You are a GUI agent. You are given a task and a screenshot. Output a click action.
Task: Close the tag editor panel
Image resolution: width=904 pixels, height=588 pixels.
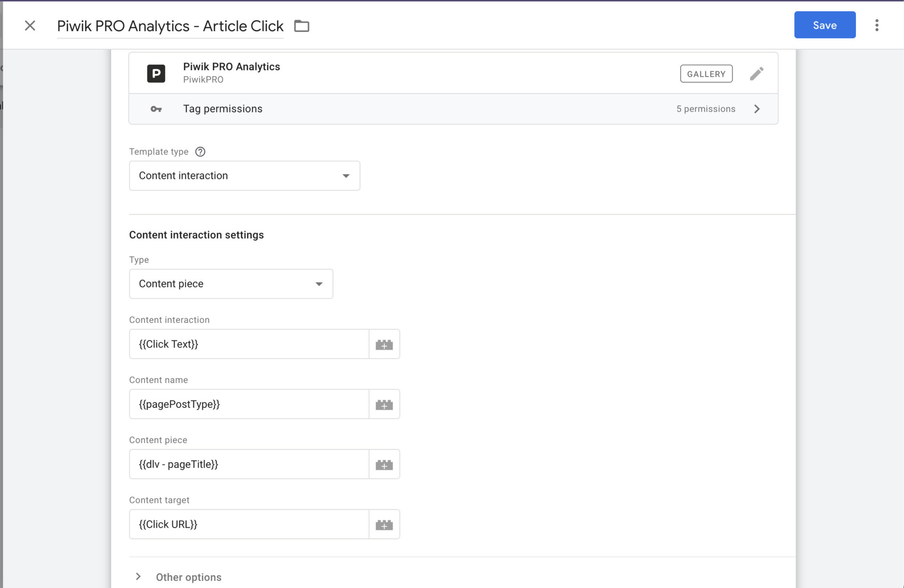tap(30, 25)
